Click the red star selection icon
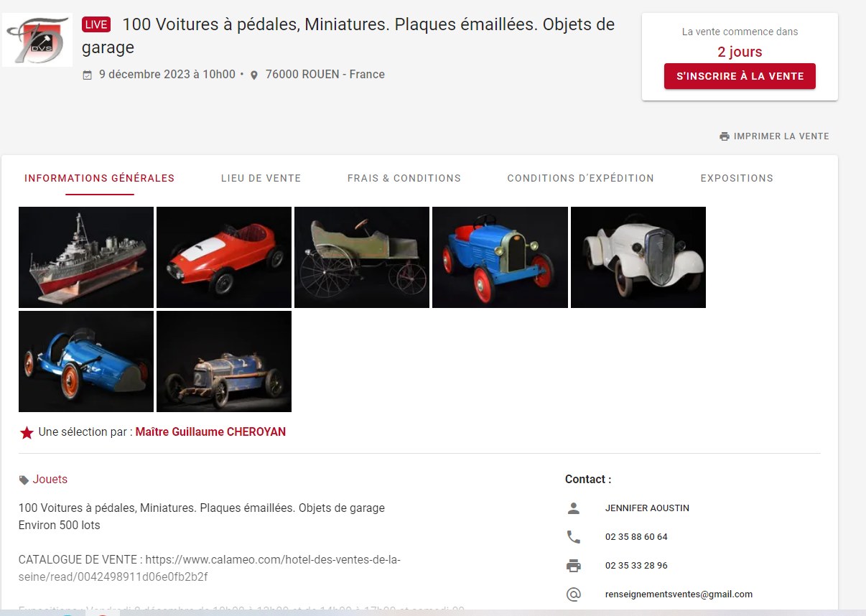Image resolution: width=866 pixels, height=616 pixels. pos(27,432)
